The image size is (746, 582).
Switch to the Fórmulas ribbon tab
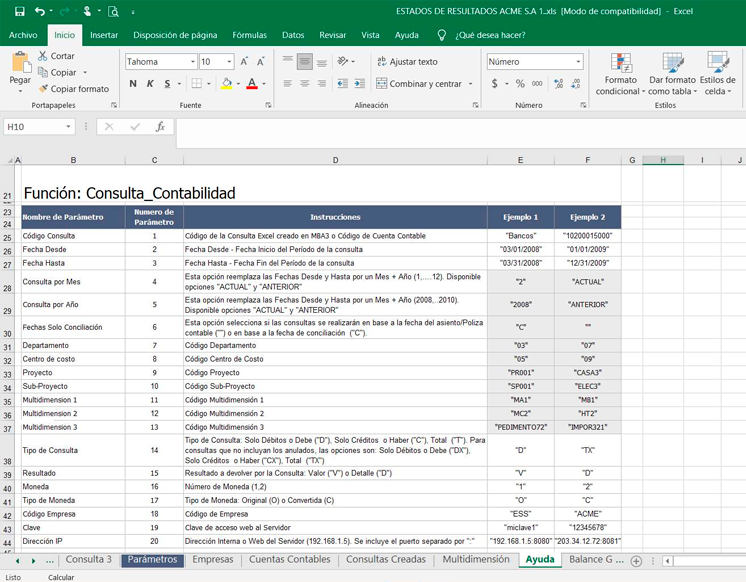pyautogui.click(x=249, y=35)
